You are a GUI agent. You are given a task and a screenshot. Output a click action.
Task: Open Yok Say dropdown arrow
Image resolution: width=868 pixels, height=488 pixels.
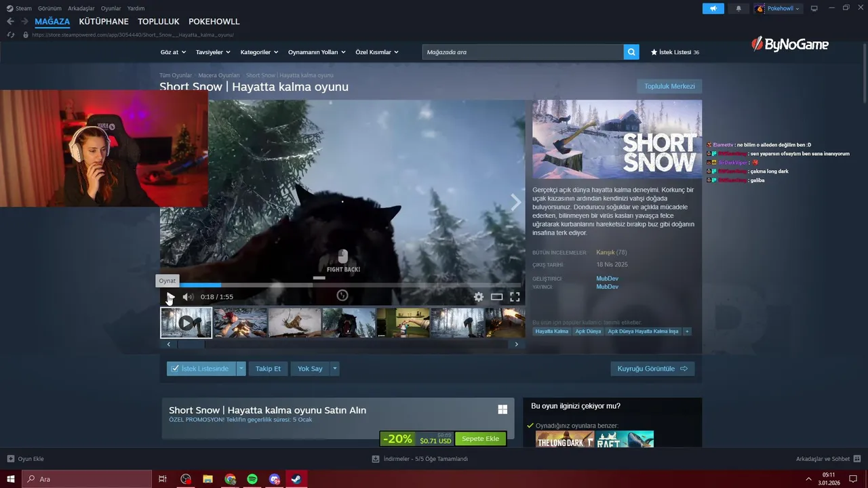point(334,369)
